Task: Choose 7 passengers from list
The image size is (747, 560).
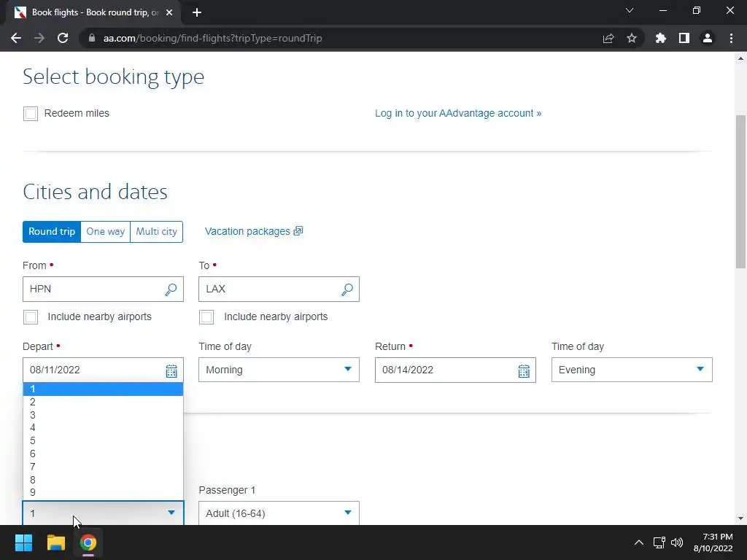Action: (x=103, y=467)
